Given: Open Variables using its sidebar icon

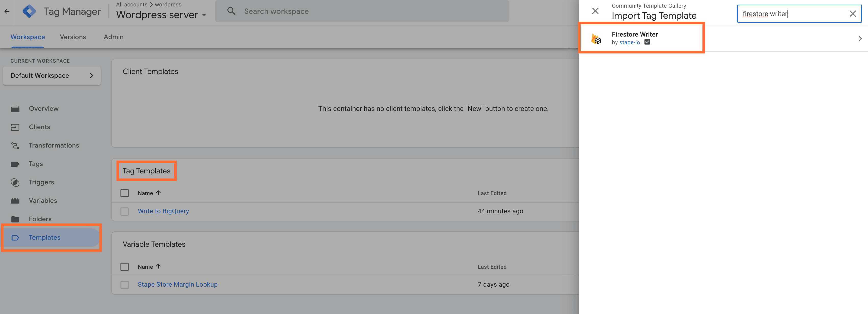Looking at the screenshot, I should point(15,200).
